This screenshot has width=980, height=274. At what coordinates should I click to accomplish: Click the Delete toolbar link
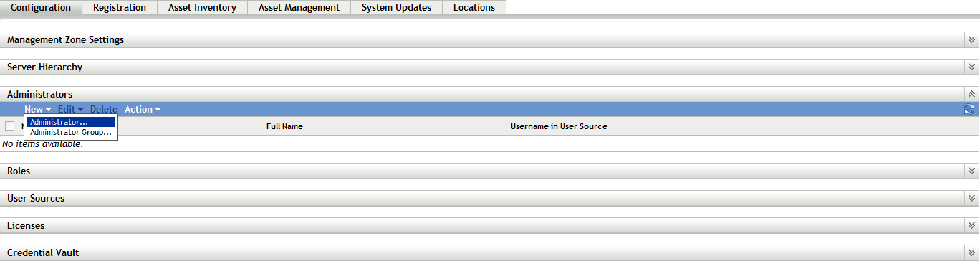[x=104, y=109]
